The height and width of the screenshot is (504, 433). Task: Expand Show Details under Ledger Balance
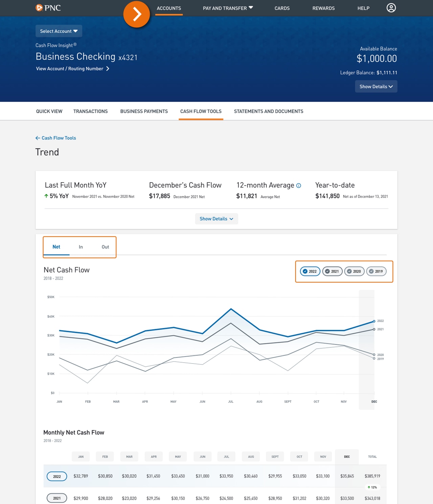pyautogui.click(x=376, y=86)
